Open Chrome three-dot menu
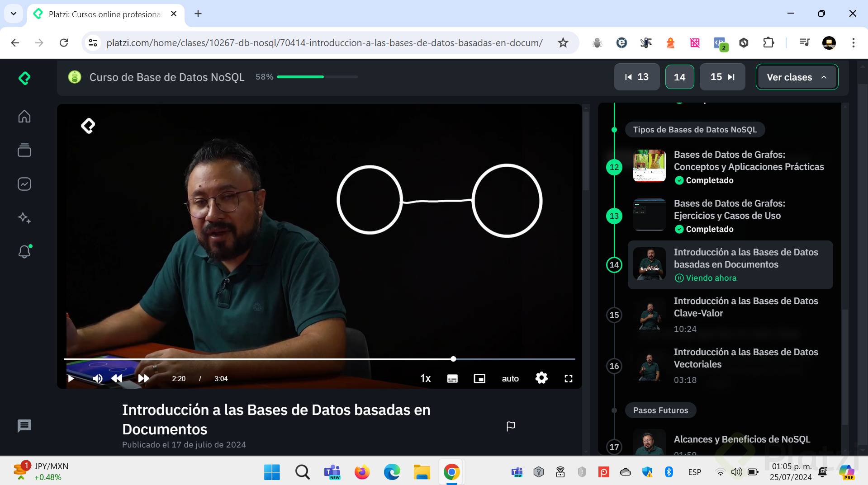This screenshot has height=485, width=868. (853, 43)
